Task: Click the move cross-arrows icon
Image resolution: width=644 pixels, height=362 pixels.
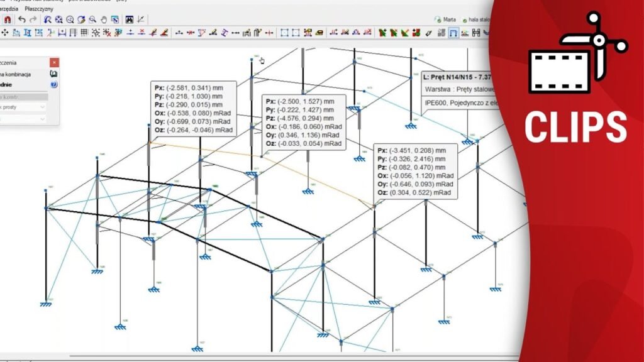Action: (5, 33)
